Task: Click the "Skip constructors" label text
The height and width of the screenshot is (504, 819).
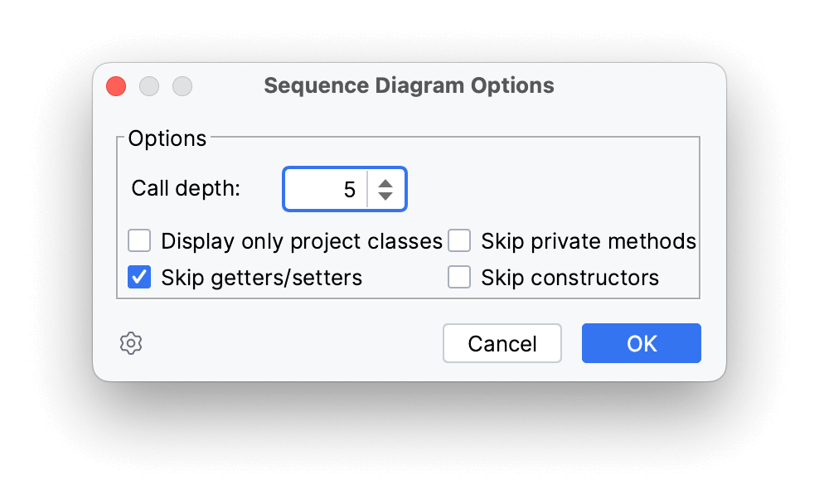Action: tap(569, 278)
